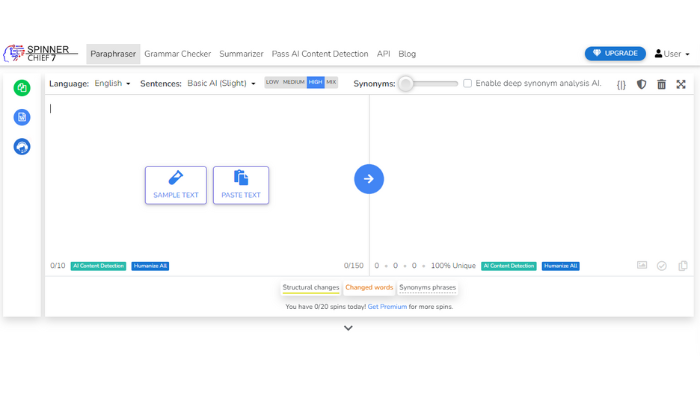Screen dimensions: 700x400
Task: Open the blue document sidebar icon
Action: [22, 117]
